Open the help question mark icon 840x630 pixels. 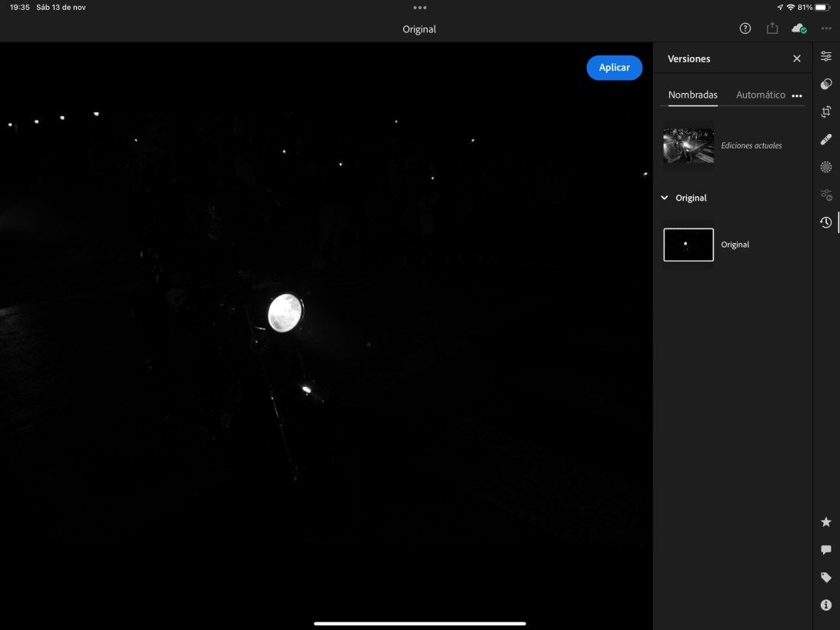(x=745, y=28)
